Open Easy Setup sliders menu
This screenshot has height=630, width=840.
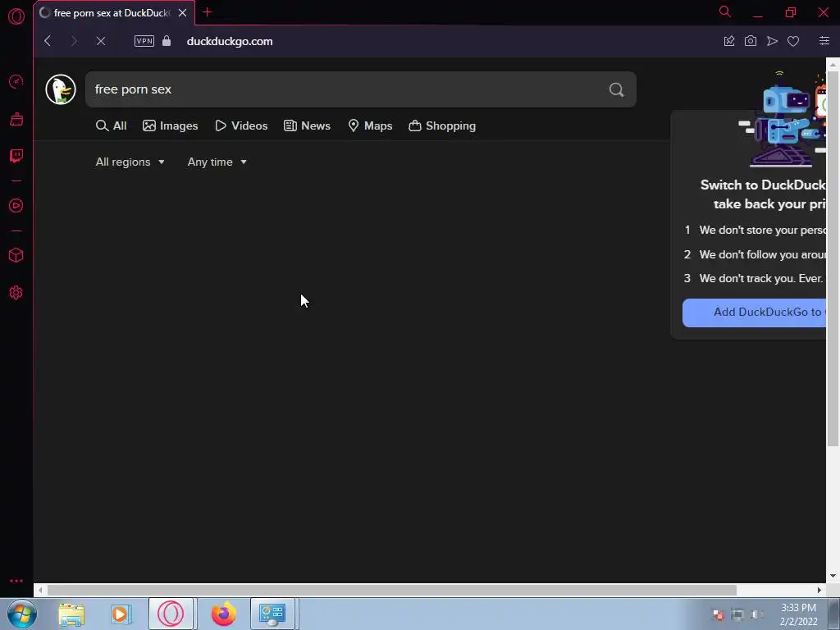point(824,41)
